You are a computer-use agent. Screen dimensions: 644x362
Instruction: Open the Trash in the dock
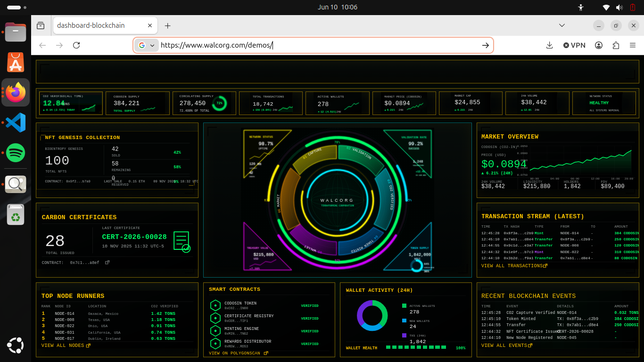pos(16,214)
